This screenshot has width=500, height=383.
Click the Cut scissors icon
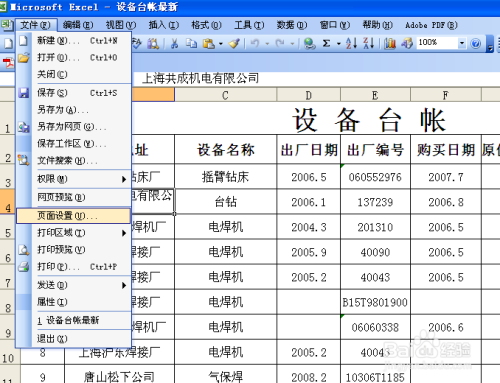click(174, 43)
